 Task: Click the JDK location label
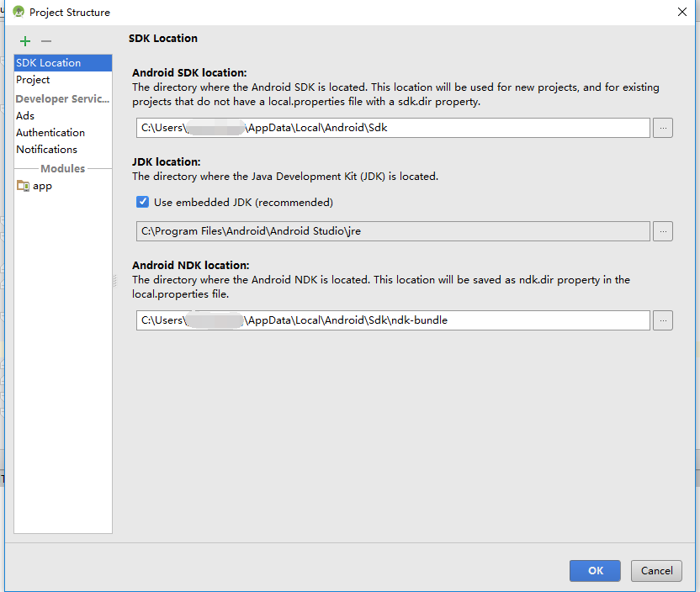[x=166, y=162]
